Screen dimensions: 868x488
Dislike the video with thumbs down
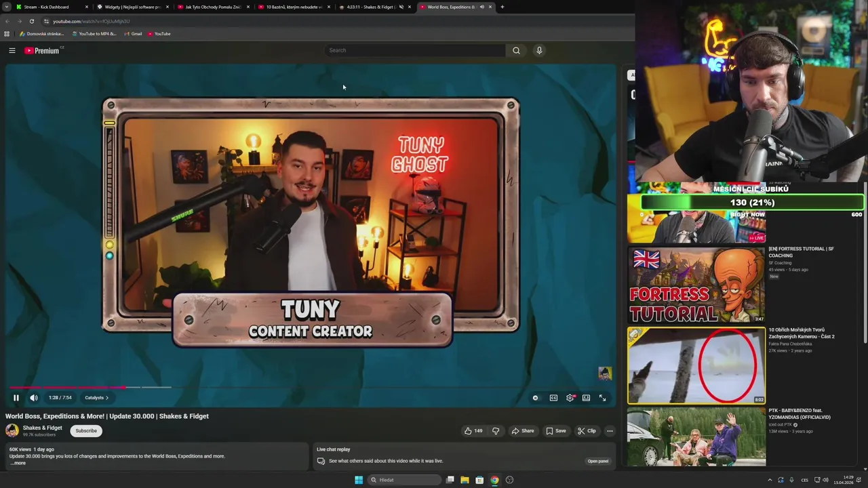[x=496, y=431]
